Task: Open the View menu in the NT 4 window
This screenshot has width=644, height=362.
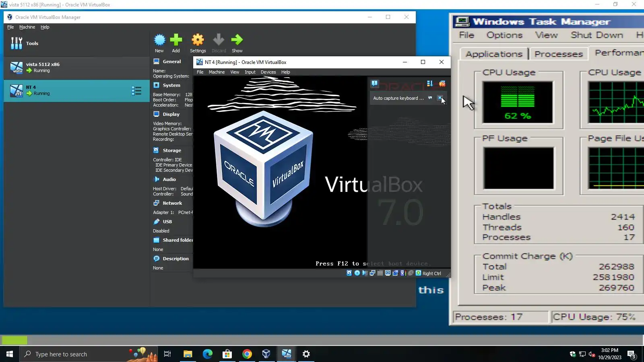Action: (235, 72)
